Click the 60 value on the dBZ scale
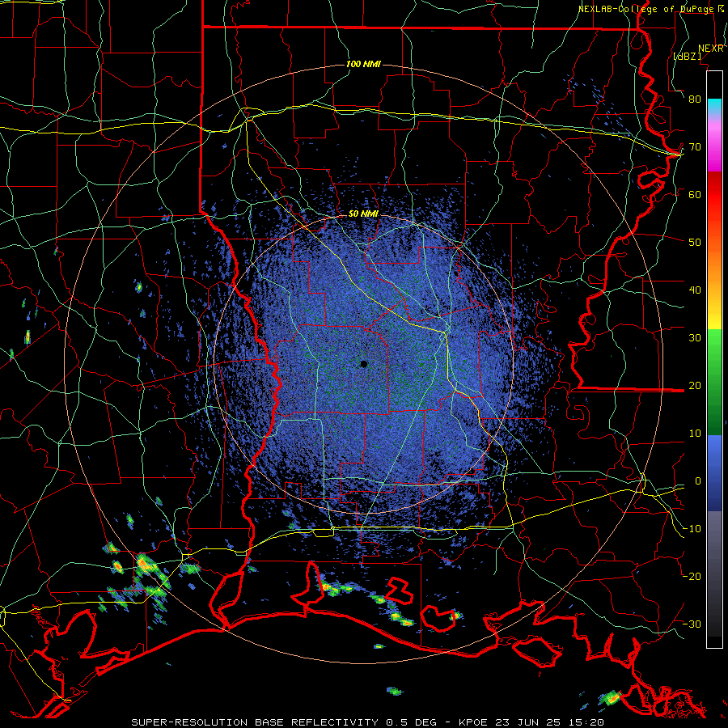 coord(695,195)
